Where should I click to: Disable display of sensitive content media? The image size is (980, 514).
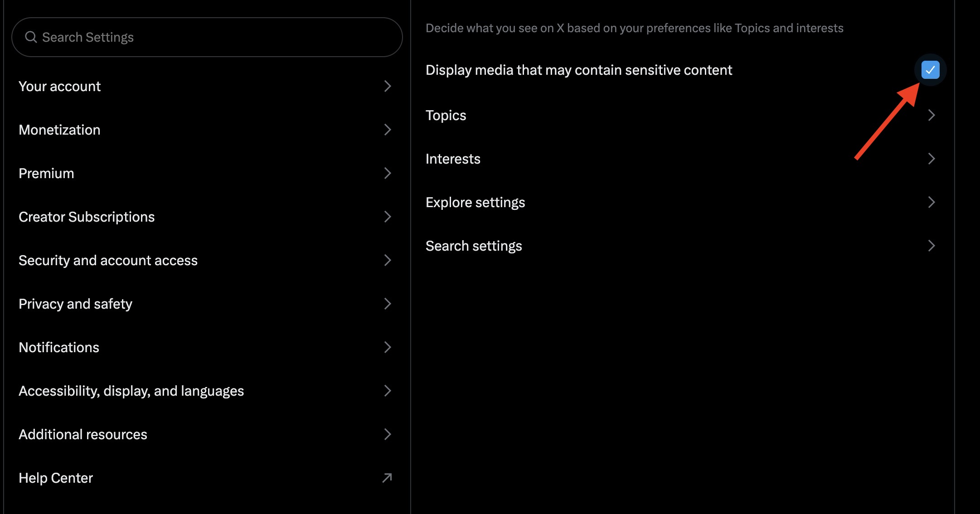click(930, 70)
